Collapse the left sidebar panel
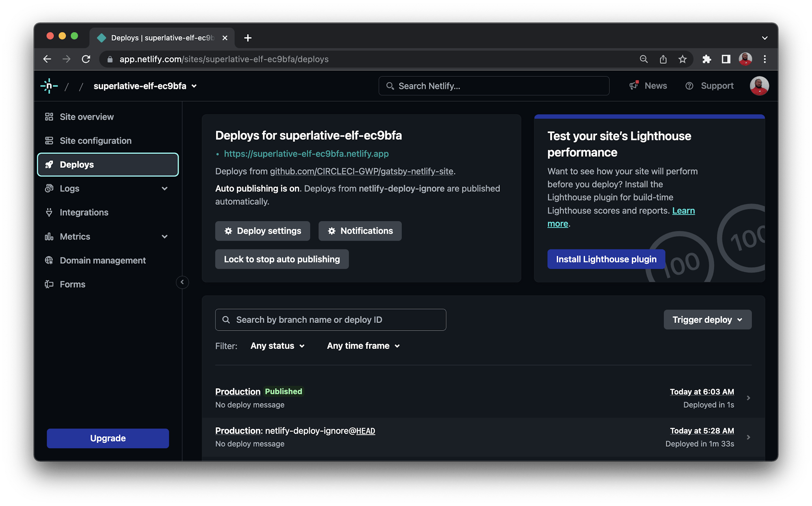This screenshot has height=506, width=812. [182, 282]
